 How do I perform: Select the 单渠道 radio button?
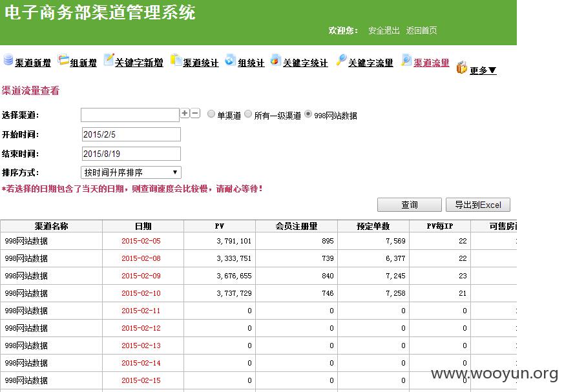coord(211,114)
